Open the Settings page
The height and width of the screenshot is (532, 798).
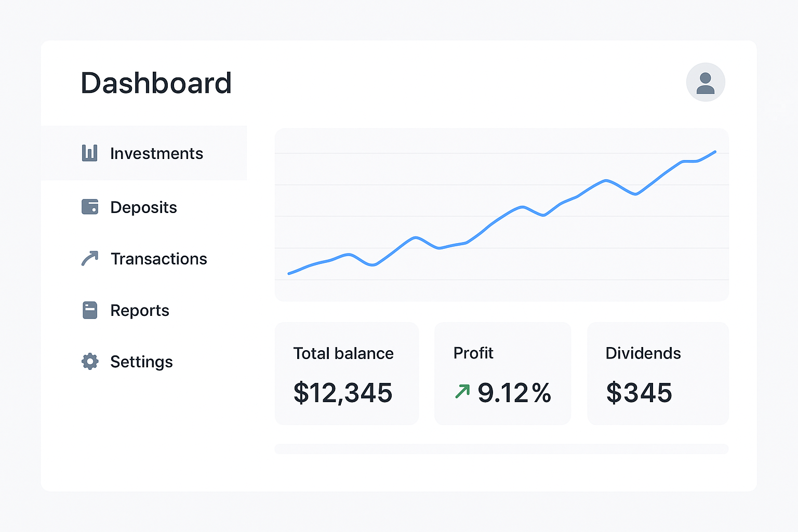(x=141, y=362)
